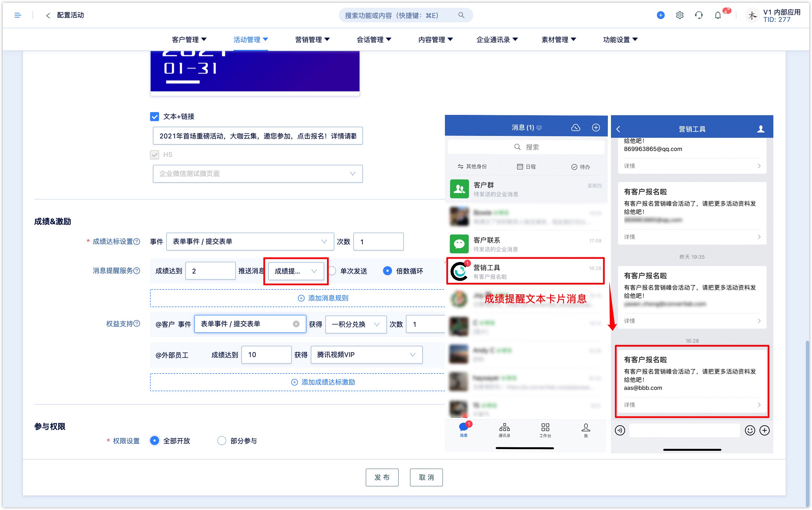Viewport: 812px width, 510px height.
Task: Expand 素材管理 menu
Action: pos(559,40)
